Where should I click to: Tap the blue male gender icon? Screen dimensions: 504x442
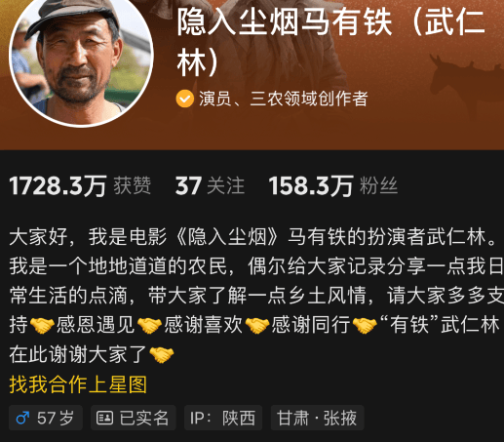click(22, 418)
